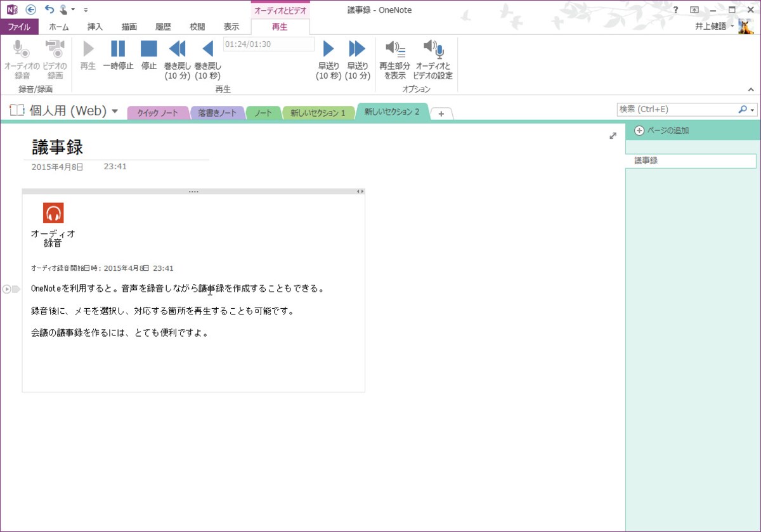The image size is (761, 532).
Task: Fast forward 10 seconds (早送り 10 秒)
Action: pyautogui.click(x=328, y=60)
